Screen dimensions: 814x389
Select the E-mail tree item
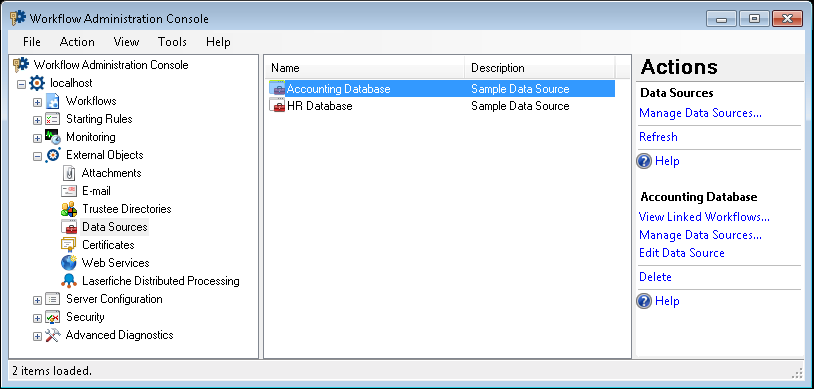tap(96, 191)
